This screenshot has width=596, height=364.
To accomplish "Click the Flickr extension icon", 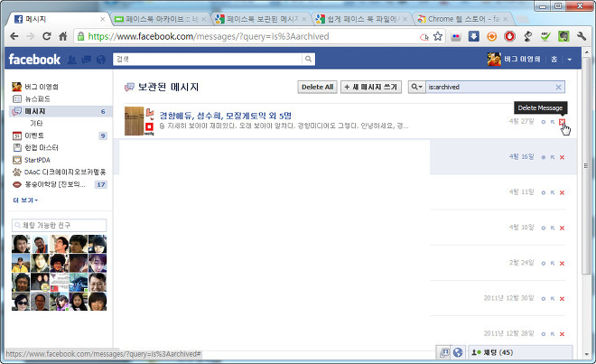I will (456, 36).
